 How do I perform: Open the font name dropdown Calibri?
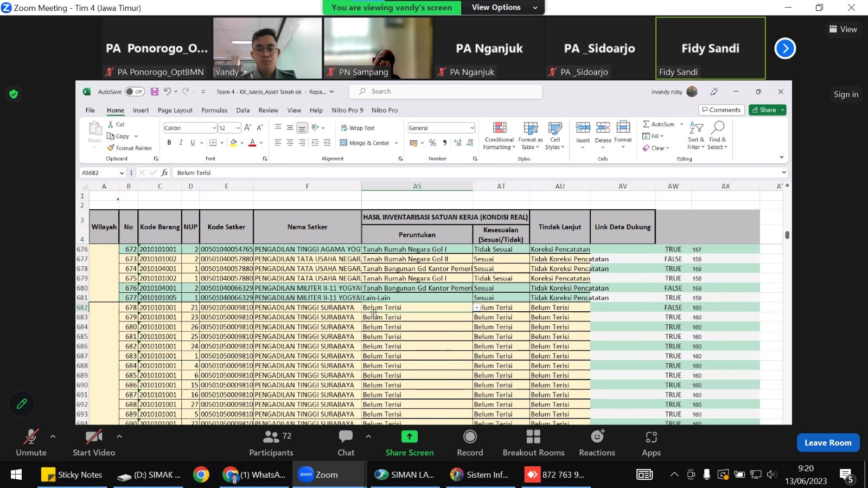[214, 128]
